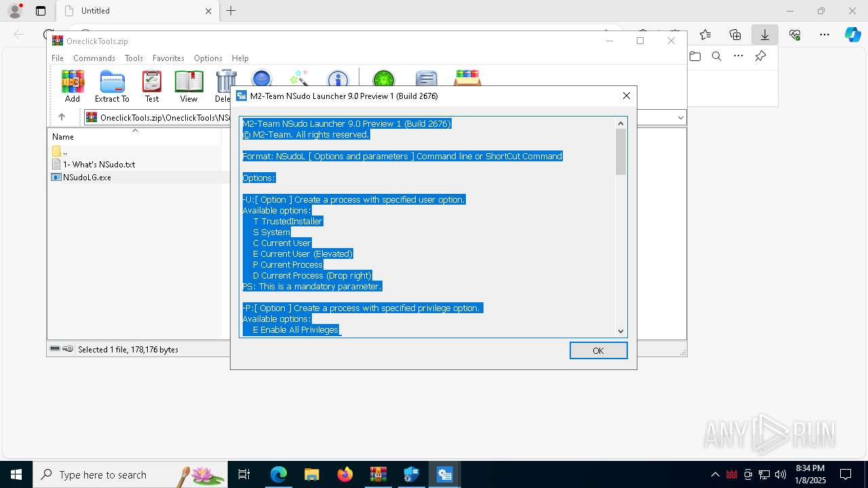Pin the downloads panel
The height and width of the screenshot is (488, 868).
click(761, 56)
